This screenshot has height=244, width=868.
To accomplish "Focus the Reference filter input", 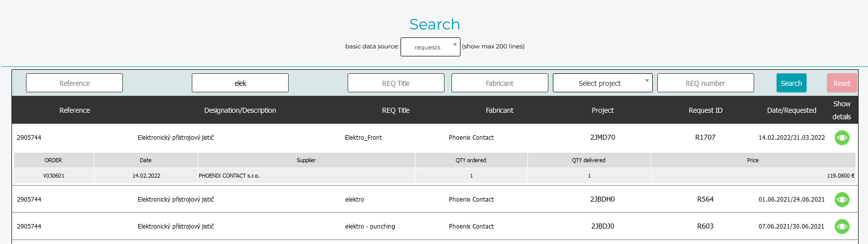I will (x=74, y=83).
